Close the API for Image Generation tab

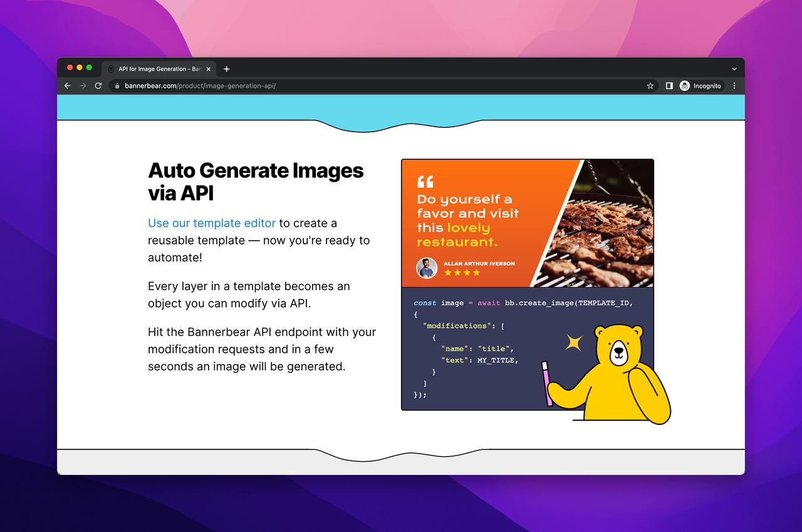pos(208,69)
